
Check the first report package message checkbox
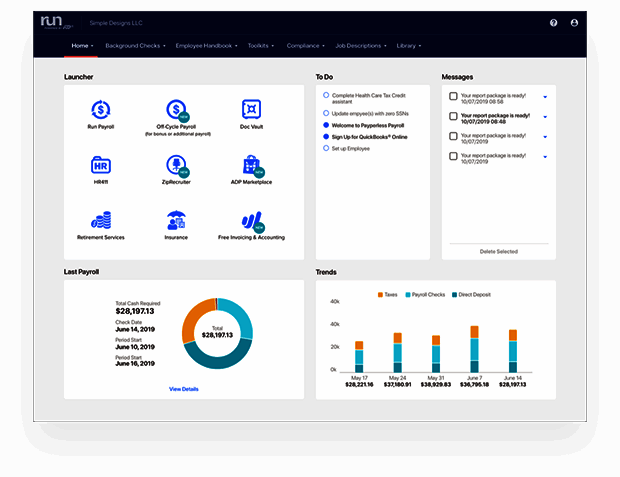pos(454,96)
